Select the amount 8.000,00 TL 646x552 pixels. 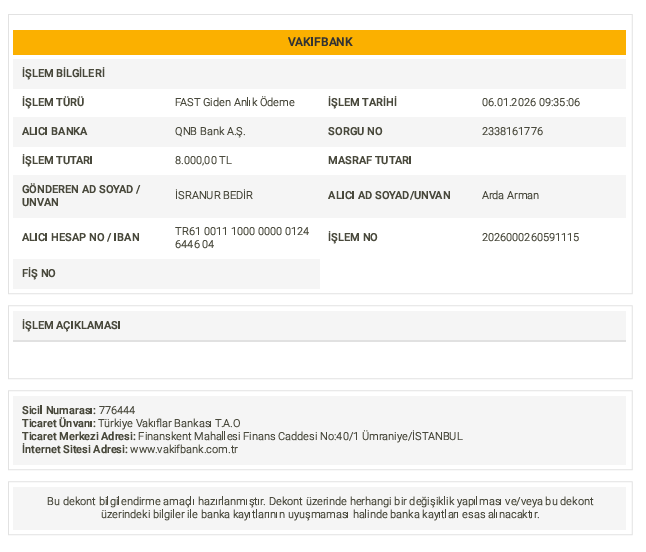pyautogui.click(x=204, y=160)
